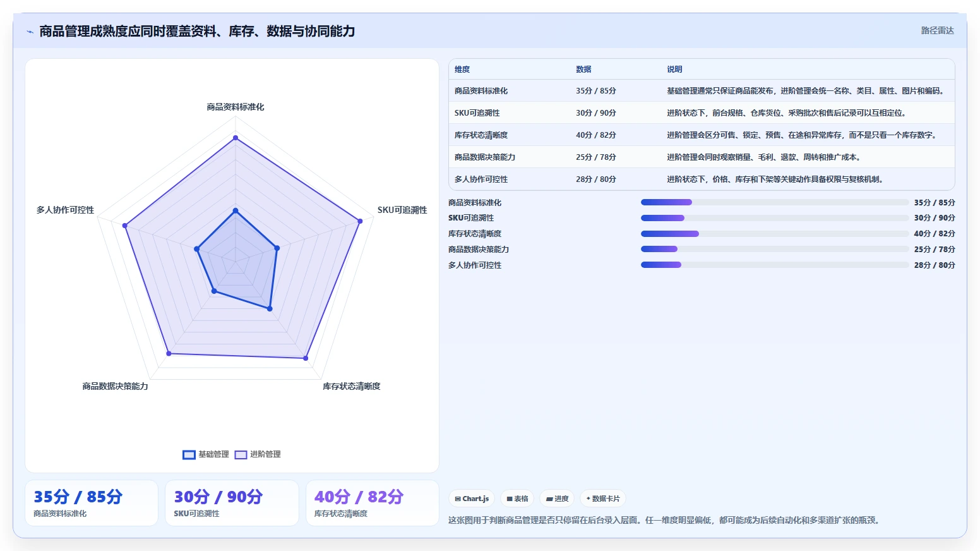The height and width of the screenshot is (551, 980).
Task: Click description starting 基础管理通常只保证商品能发布
Action: pos(807,91)
